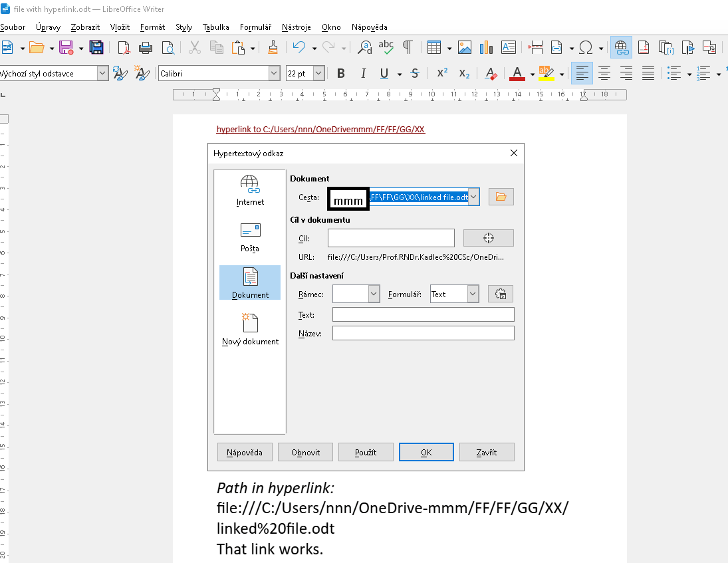The height and width of the screenshot is (563, 728).
Task: Click the Cíl input field
Action: [x=391, y=238]
